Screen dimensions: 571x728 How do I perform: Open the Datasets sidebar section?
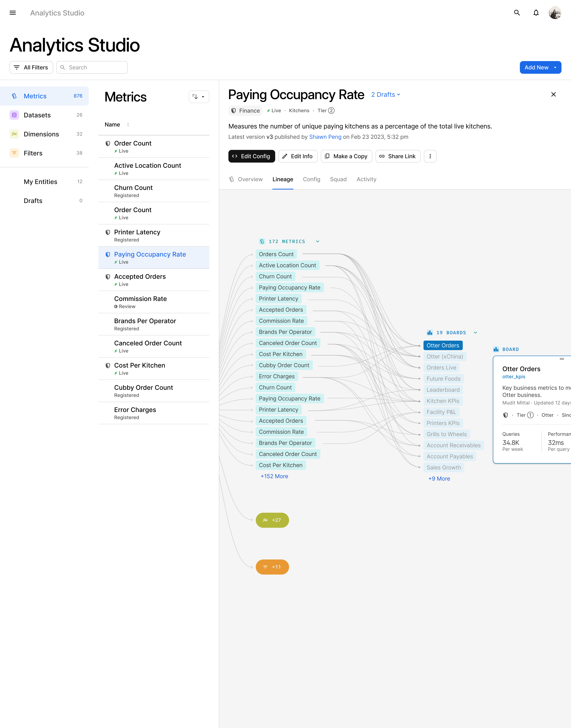tap(37, 115)
